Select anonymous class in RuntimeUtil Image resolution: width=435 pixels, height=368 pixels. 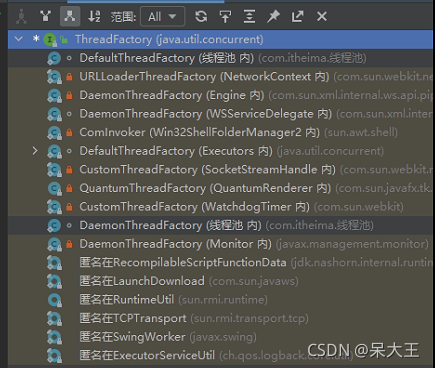(x=221, y=300)
